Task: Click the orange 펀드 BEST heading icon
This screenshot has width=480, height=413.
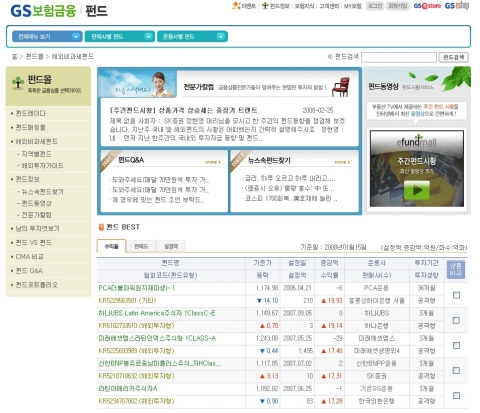Action: click(101, 227)
